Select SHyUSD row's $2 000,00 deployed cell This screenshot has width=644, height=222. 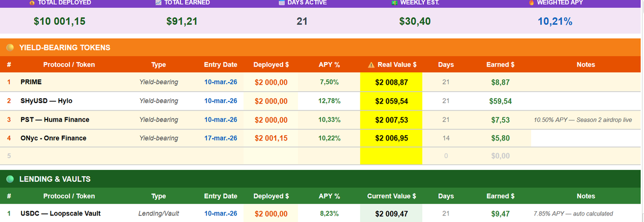click(271, 101)
